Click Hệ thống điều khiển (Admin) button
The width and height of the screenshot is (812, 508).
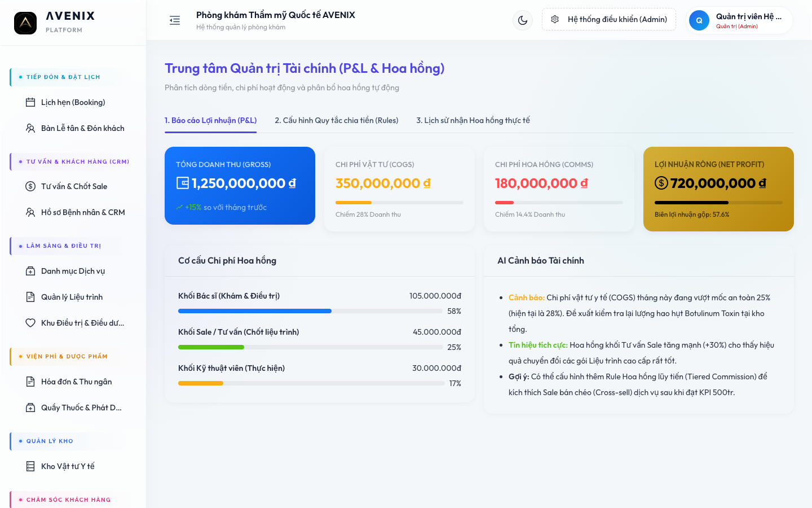click(x=609, y=19)
